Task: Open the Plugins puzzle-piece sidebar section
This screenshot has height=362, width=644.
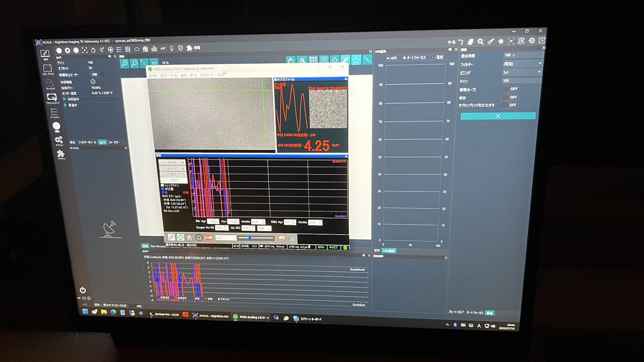Action: 61,154
